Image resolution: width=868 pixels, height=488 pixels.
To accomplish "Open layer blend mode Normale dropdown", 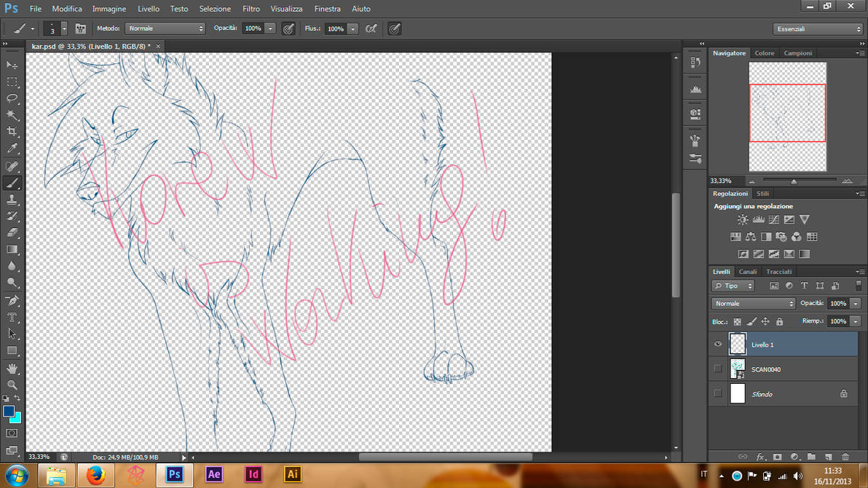I will point(754,304).
